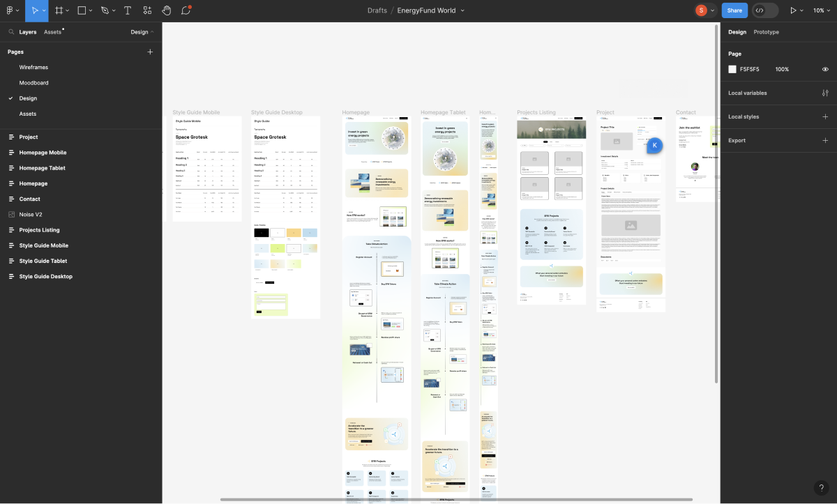Add a new Export setting with plus
Image resolution: width=837 pixels, height=504 pixels.
(x=826, y=140)
